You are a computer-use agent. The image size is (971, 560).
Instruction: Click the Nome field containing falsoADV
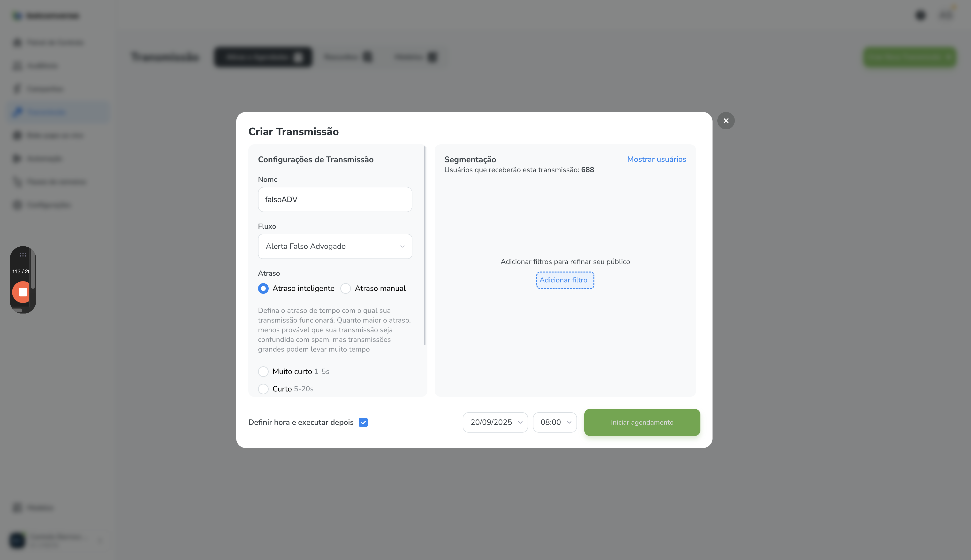point(335,199)
